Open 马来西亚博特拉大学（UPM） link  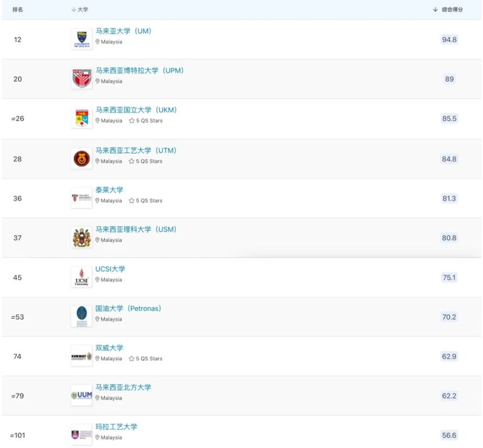tap(140, 71)
